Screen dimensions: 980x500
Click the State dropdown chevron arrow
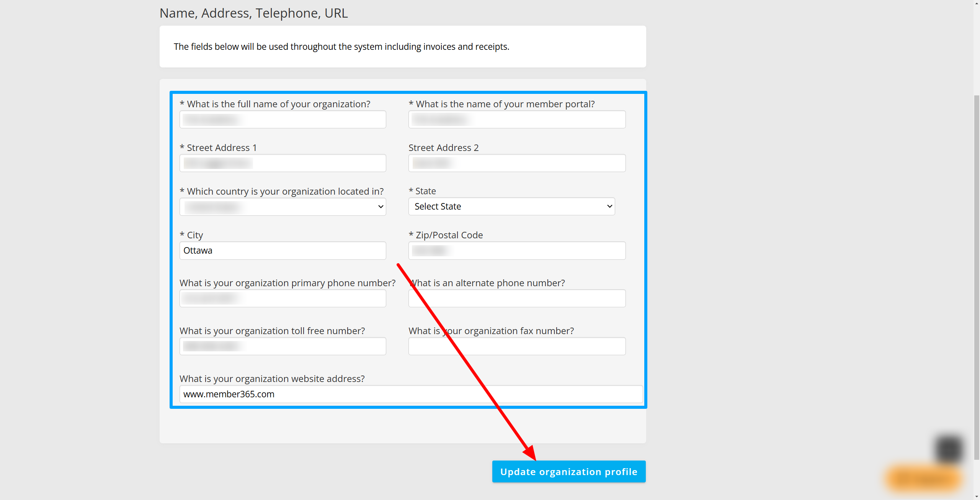pyautogui.click(x=610, y=207)
